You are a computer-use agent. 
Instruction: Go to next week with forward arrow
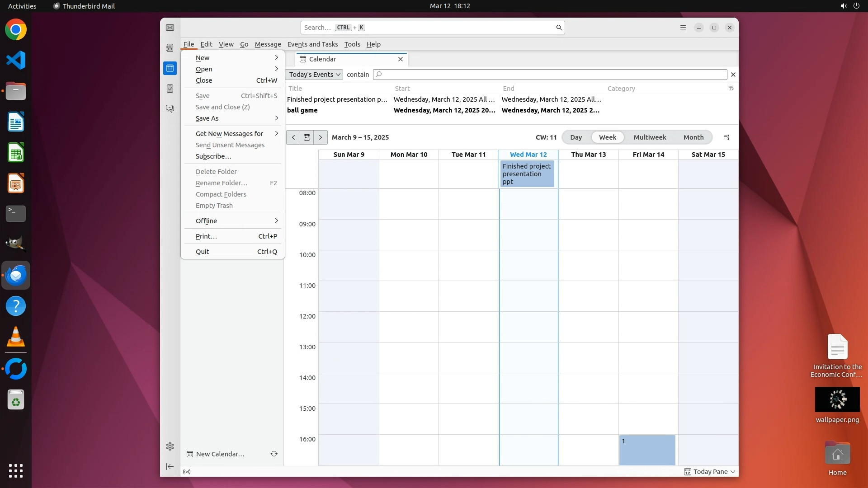click(x=321, y=137)
